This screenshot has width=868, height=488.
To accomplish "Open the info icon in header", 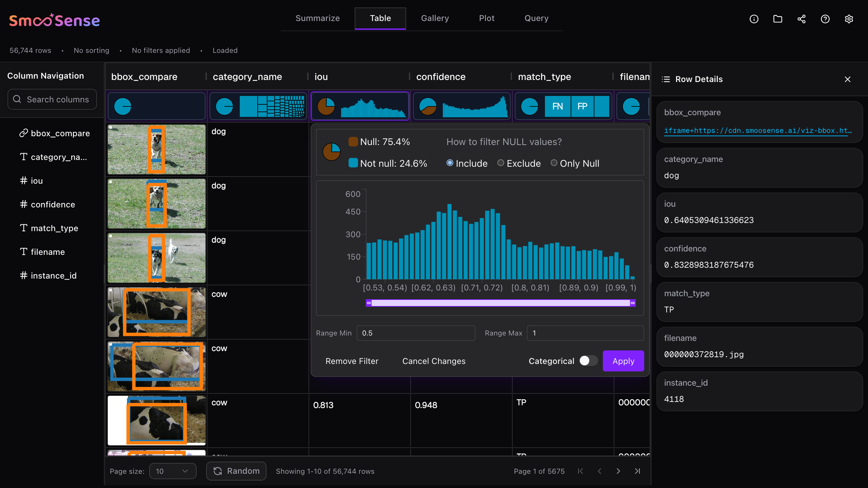I will 754,19.
